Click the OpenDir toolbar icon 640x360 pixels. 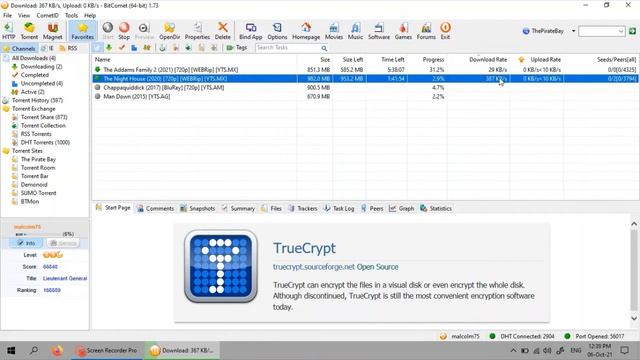tap(169, 31)
